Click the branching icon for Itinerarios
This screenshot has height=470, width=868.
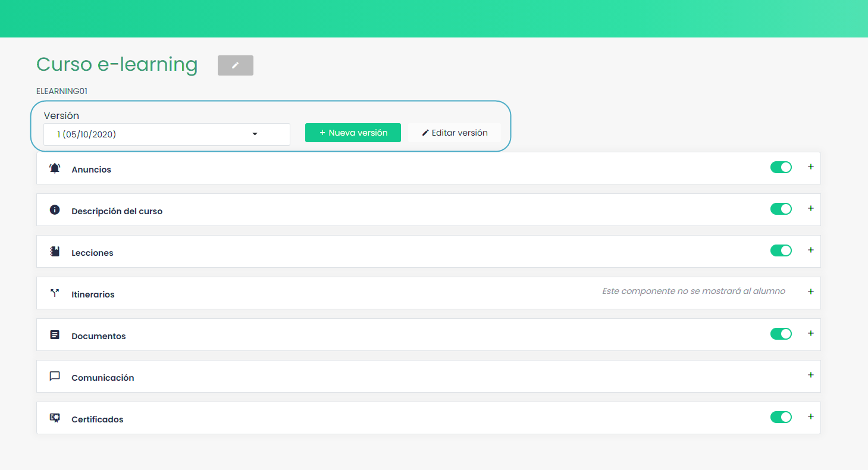coord(55,293)
